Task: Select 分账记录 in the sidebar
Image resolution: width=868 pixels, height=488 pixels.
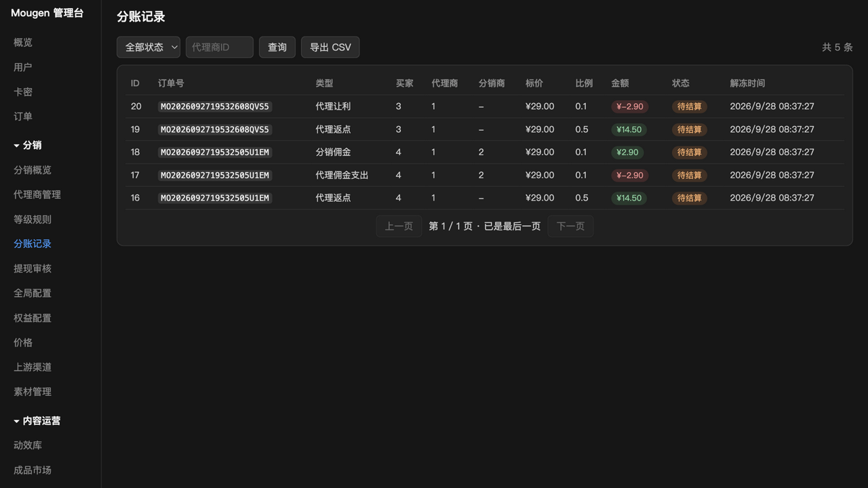Action: (x=33, y=244)
